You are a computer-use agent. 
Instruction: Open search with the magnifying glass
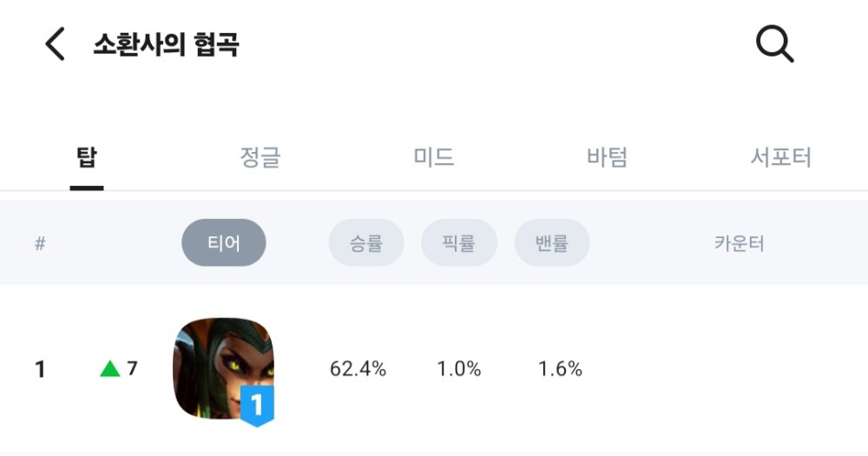coord(774,44)
